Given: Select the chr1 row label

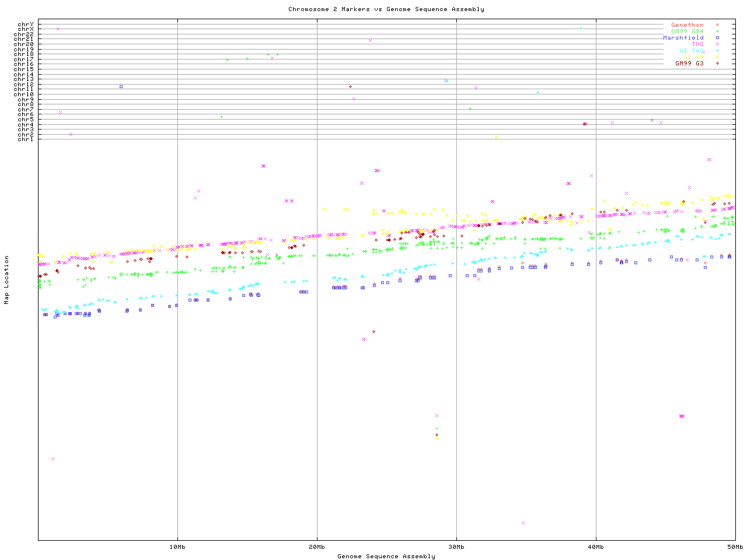Looking at the screenshot, I should coord(26,139).
